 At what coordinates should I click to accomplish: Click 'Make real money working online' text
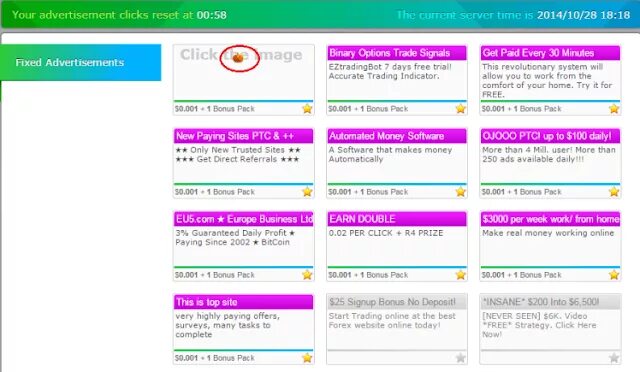pyautogui.click(x=548, y=233)
